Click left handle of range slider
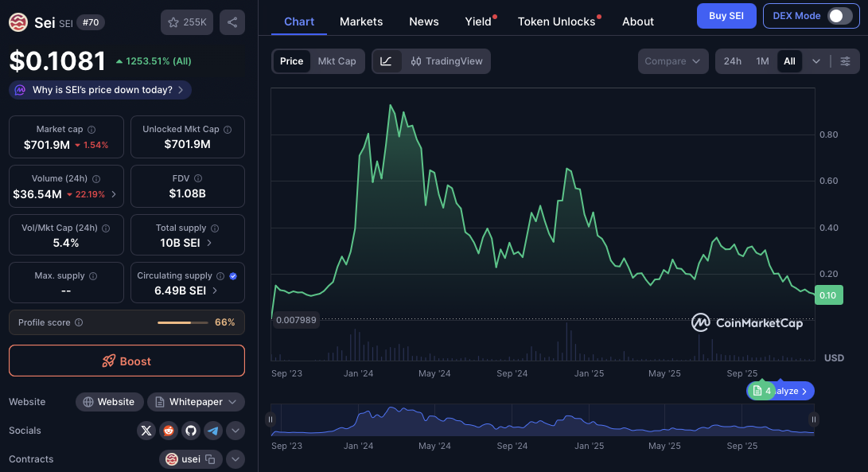Viewport: 868px width, 472px height. (x=271, y=419)
